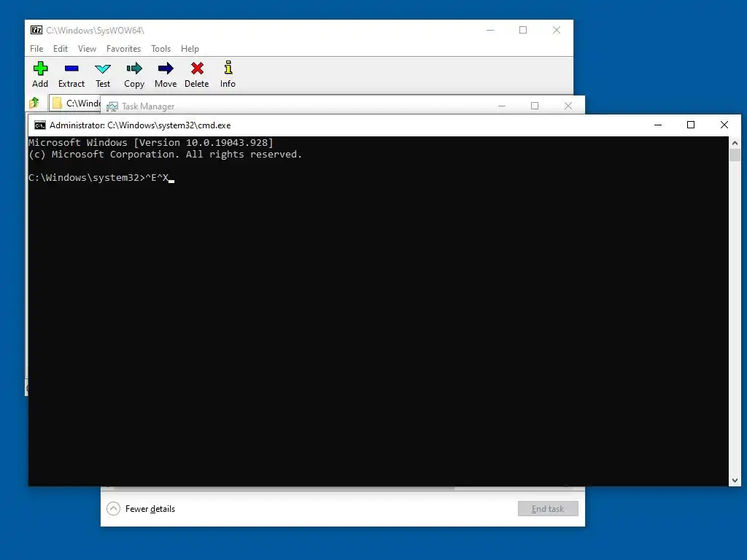Open the cmd.exe system menu icon
The width and height of the screenshot is (747, 560).
pyautogui.click(x=40, y=125)
